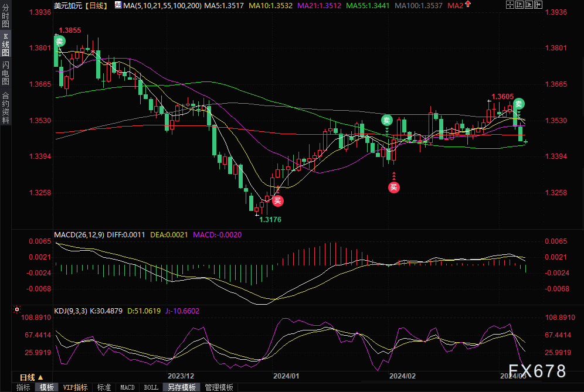Viewport: 584px width, 392px height.
Task: Open the 【日线】 period label in chart title
Action: pos(95,5)
